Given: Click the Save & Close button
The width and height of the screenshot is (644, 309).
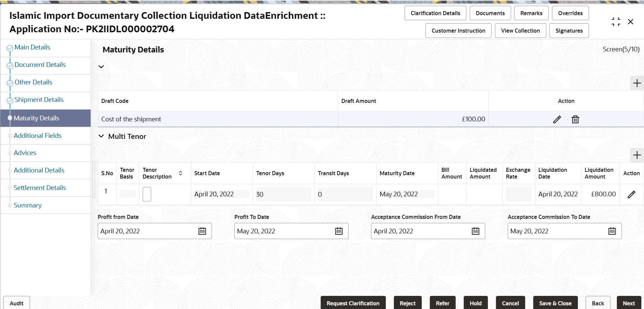Looking at the screenshot, I should pyautogui.click(x=555, y=303).
